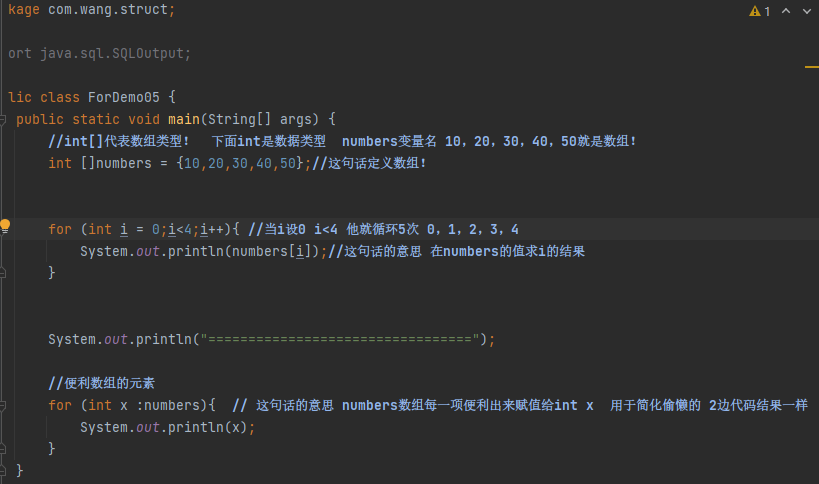
Task: Place cursor in the array values {10,20,30,40,50}
Action: click(237, 163)
